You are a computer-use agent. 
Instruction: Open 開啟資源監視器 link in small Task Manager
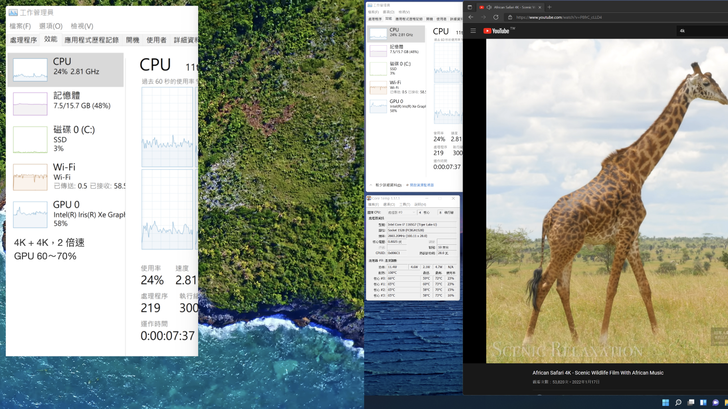422,185
